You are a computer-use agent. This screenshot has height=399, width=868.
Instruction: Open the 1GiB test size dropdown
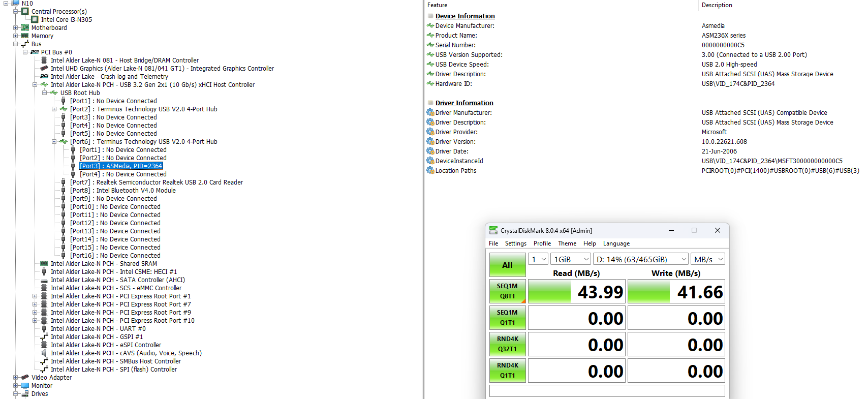[x=571, y=259]
